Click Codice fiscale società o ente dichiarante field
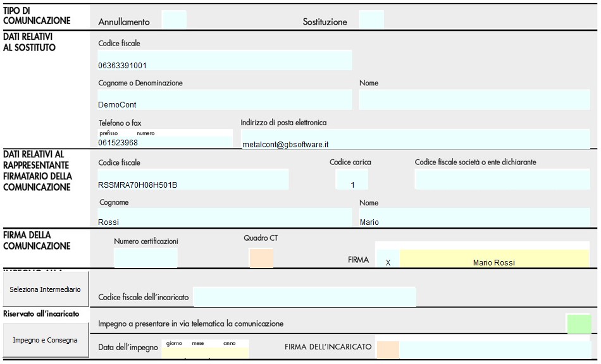The width and height of the screenshot is (601, 364). 502,179
